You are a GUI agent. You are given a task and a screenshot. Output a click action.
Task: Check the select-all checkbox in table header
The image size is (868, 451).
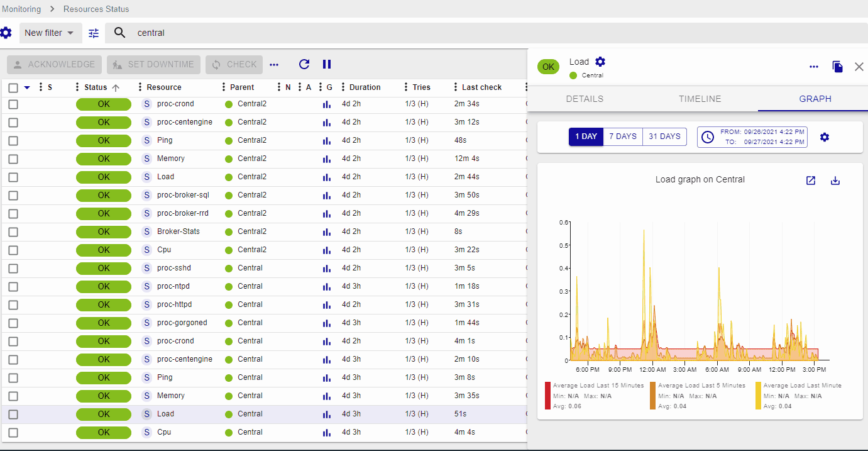click(x=13, y=87)
